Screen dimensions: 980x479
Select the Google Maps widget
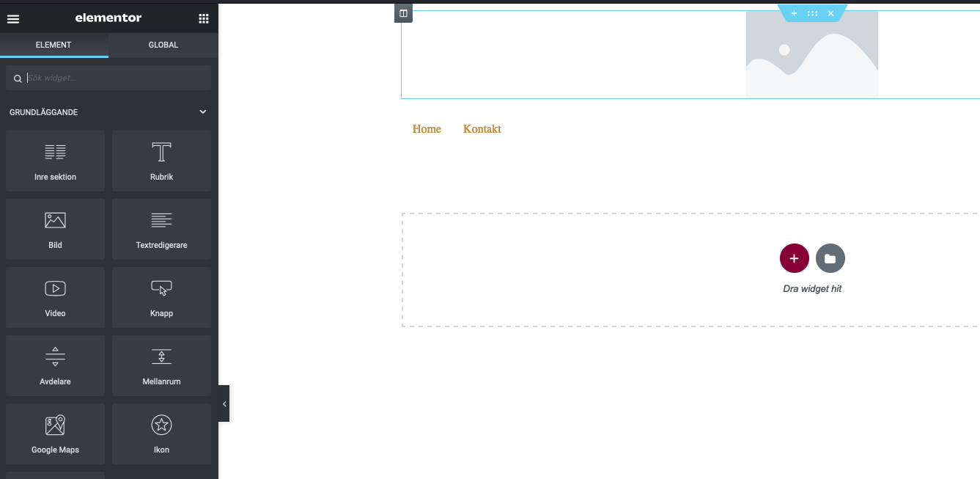click(x=55, y=434)
